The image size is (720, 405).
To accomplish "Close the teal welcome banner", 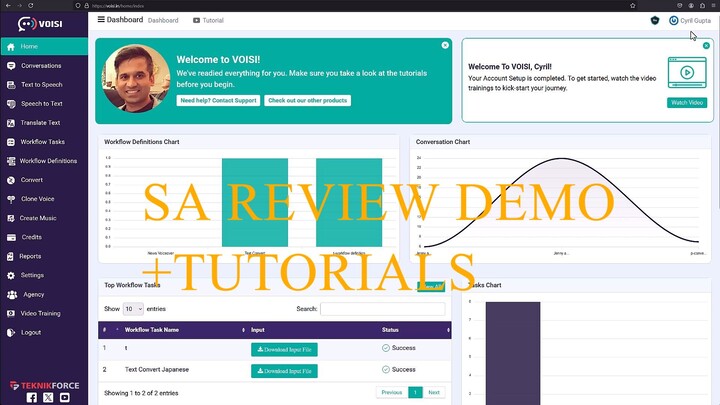I will pos(445,45).
